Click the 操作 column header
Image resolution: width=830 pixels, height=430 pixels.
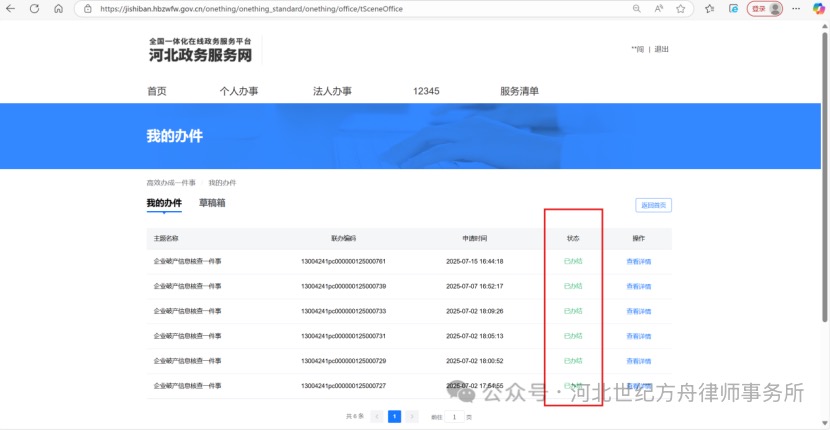pos(638,238)
